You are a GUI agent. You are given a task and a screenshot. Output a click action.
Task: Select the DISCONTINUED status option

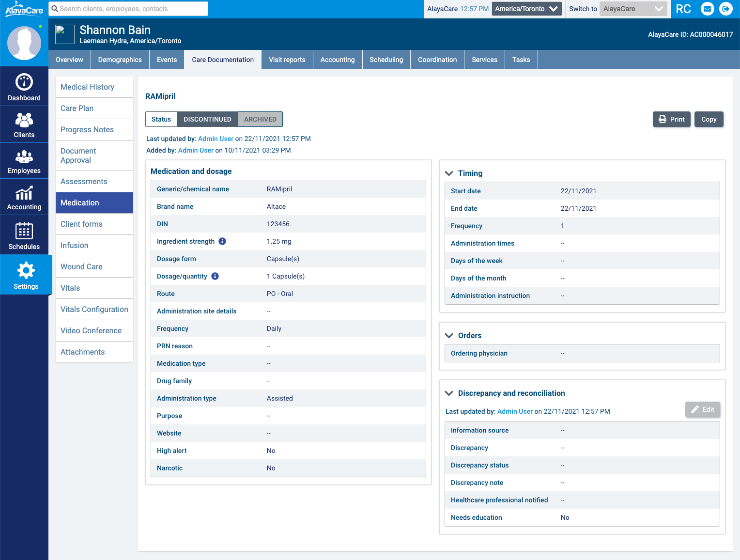(207, 119)
